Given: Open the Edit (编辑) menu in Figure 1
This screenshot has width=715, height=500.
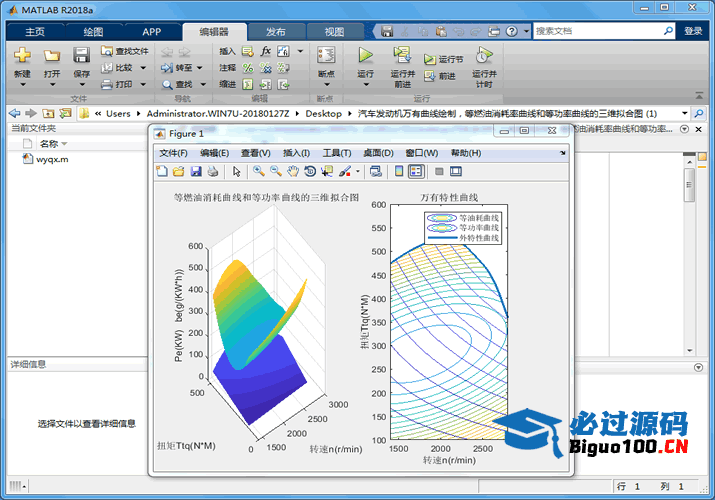Looking at the screenshot, I should (x=214, y=153).
